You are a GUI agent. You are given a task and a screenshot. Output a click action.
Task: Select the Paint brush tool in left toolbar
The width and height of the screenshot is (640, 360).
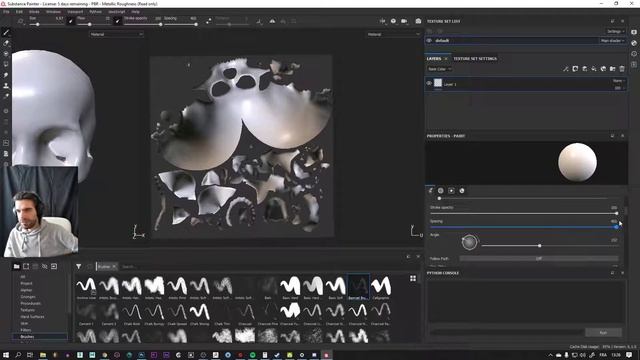point(6,32)
